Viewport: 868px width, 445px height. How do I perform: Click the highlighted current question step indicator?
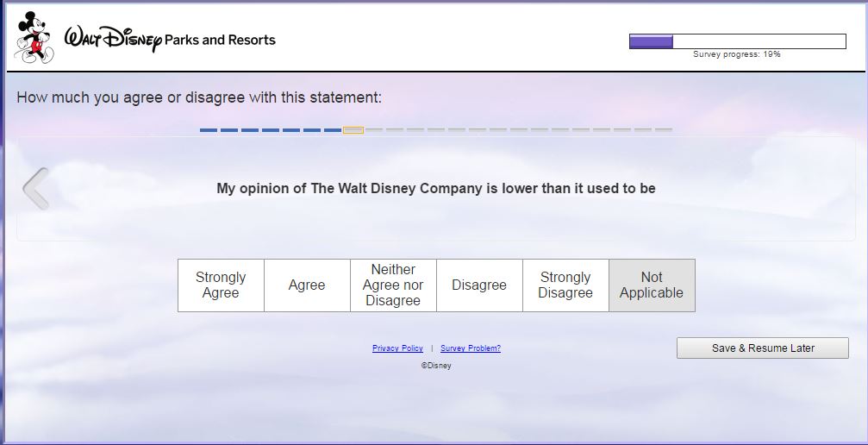click(353, 130)
